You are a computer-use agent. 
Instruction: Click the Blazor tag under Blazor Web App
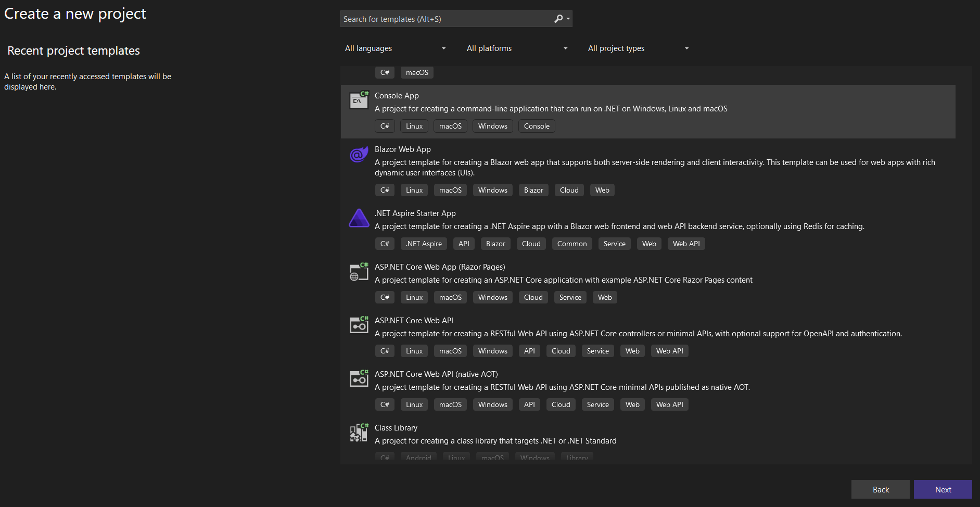pos(533,190)
